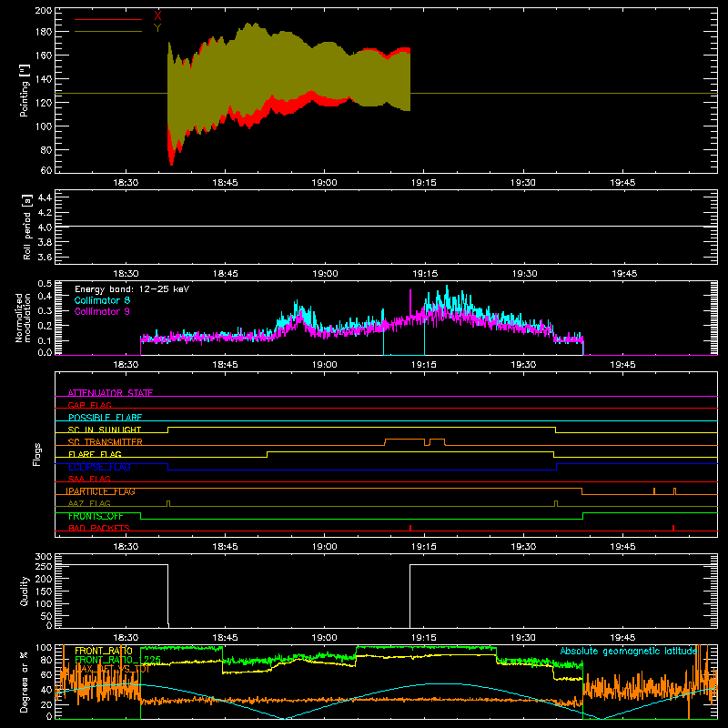Click the blue ECLIPSE_FLAG label

click(99, 467)
